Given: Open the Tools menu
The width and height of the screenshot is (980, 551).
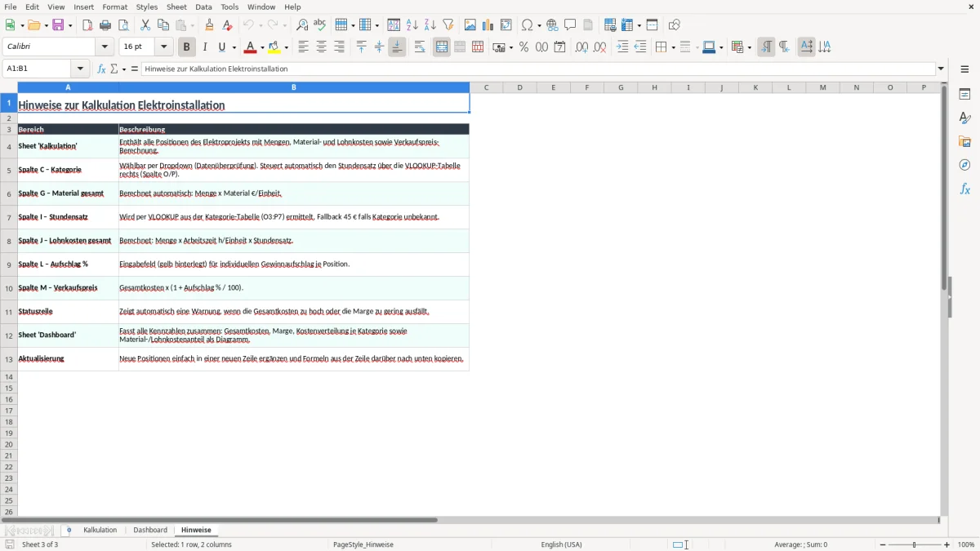Looking at the screenshot, I should (229, 7).
